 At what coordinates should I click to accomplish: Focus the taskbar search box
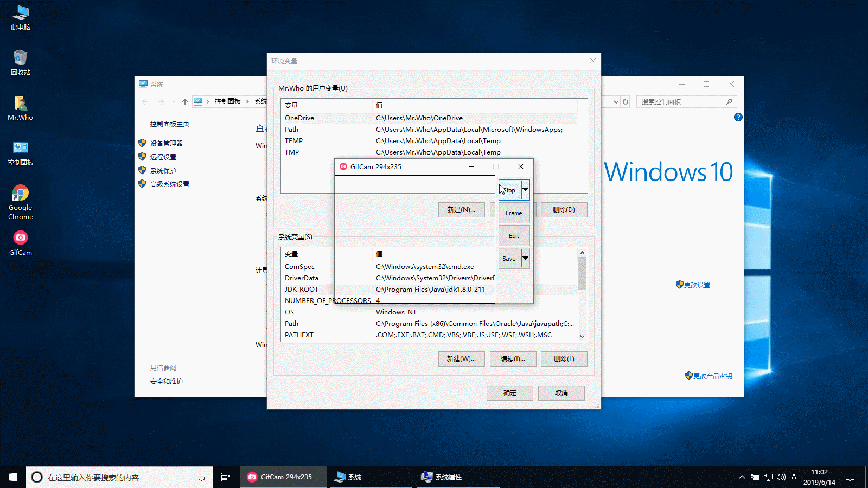coord(119,477)
